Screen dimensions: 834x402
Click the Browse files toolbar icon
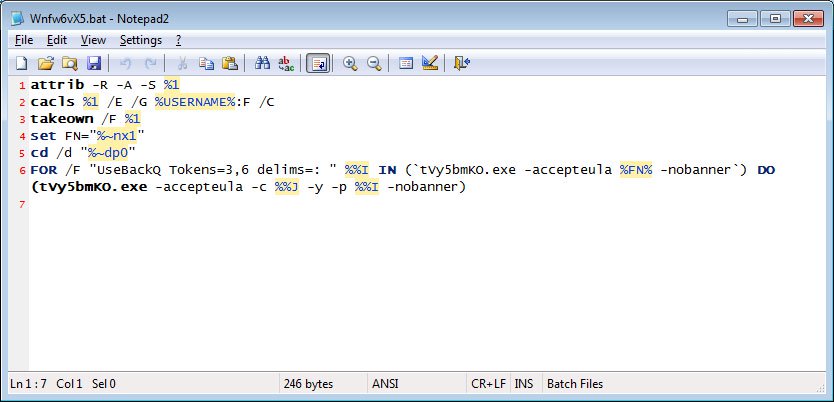(70, 63)
